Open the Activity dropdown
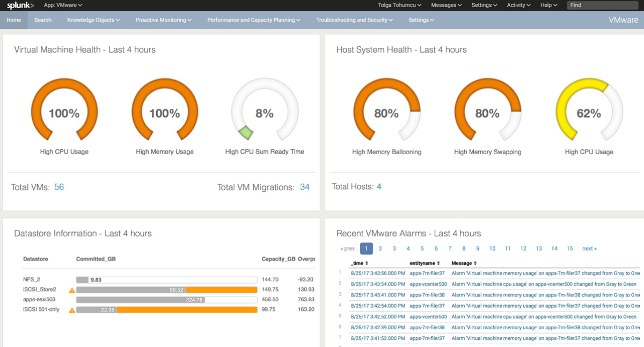Viewport: 644px width, 347px height. tap(518, 5)
